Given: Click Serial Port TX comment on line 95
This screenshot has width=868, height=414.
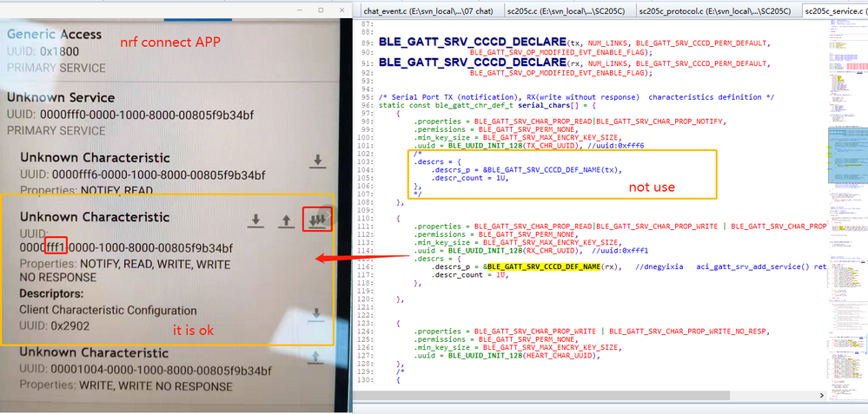Looking at the screenshot, I should 576,97.
